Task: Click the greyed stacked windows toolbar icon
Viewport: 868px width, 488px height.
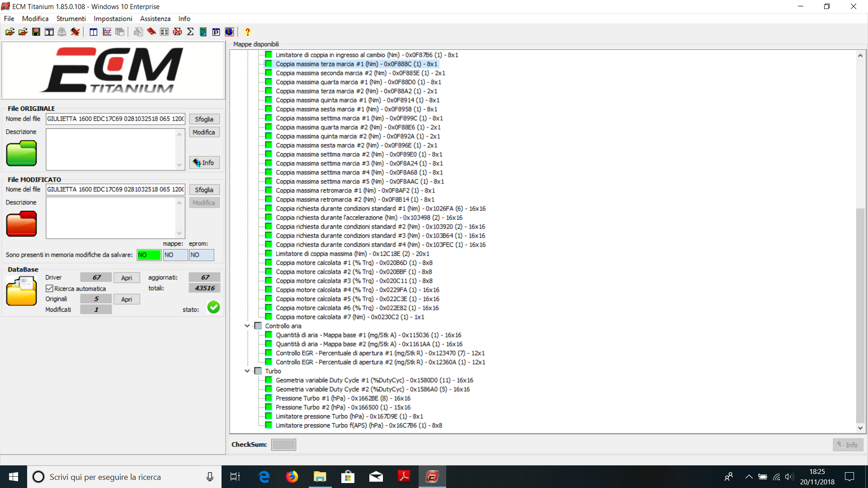Action: (x=120, y=32)
